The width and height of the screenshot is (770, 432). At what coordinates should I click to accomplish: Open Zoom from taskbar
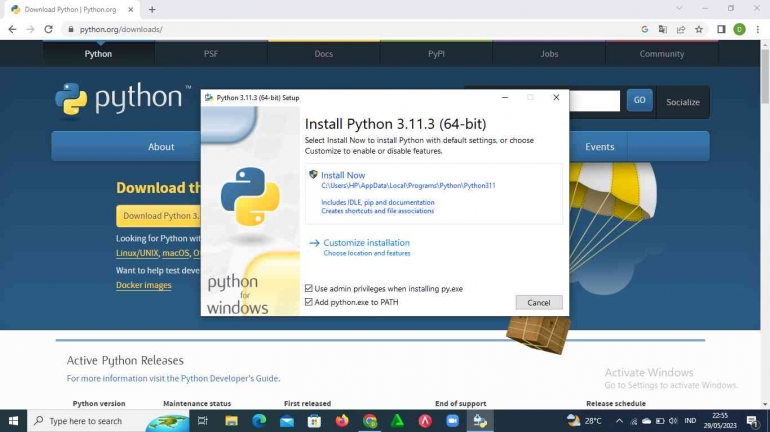pyautogui.click(x=452, y=421)
